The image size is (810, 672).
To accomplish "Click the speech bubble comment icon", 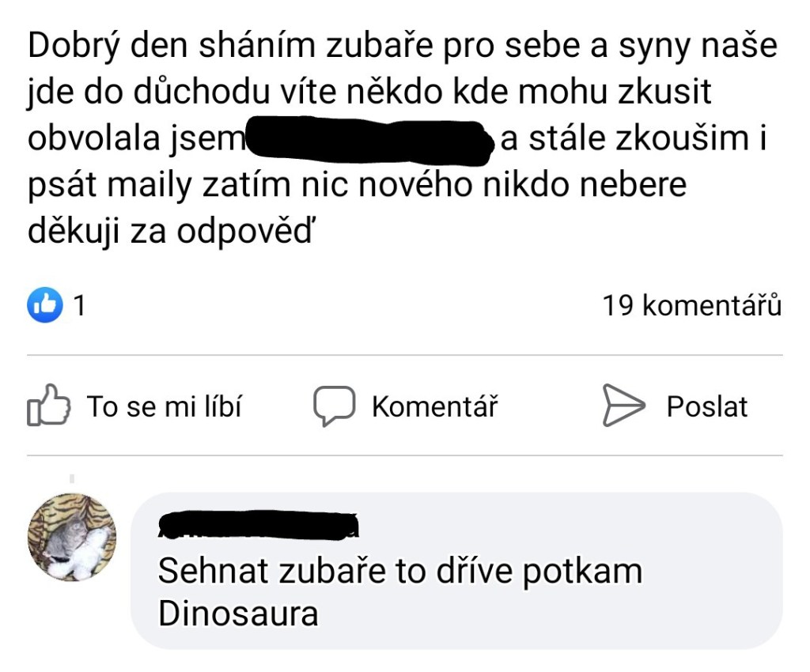I will point(333,406).
